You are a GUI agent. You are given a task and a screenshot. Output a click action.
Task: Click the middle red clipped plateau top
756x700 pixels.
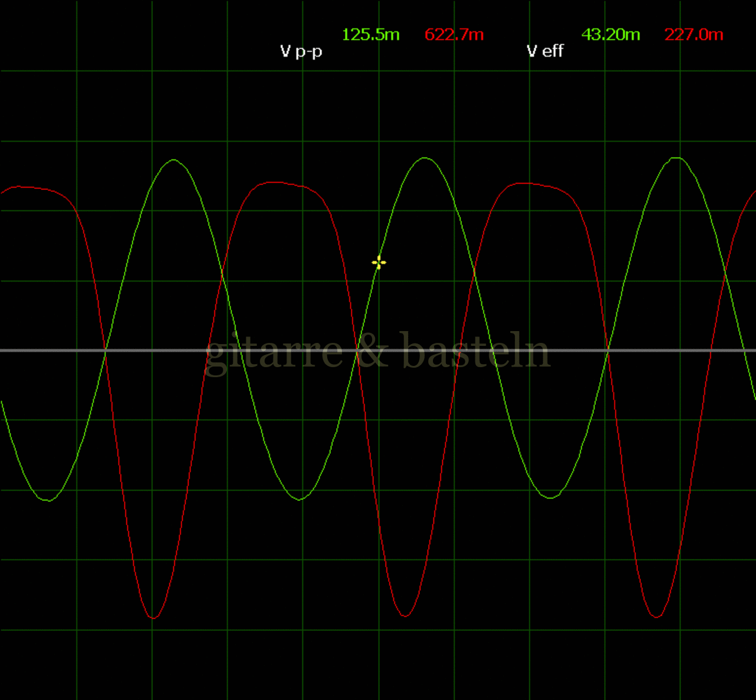(278, 183)
